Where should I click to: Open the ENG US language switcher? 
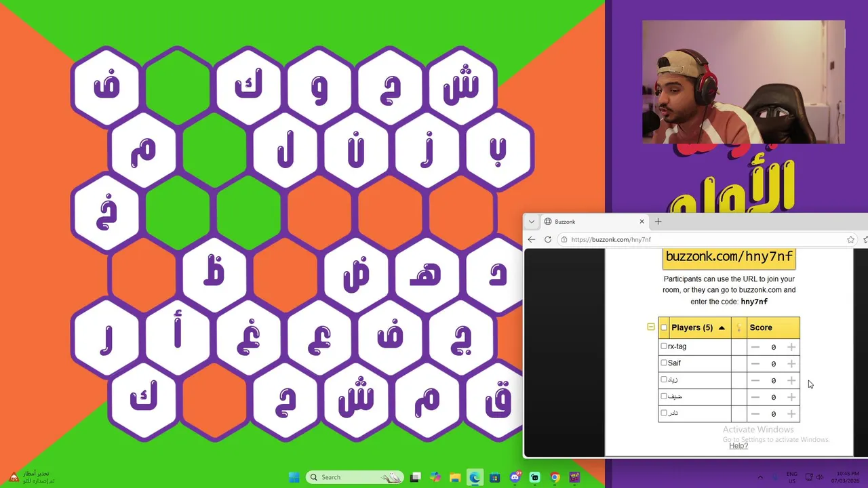pos(792,477)
